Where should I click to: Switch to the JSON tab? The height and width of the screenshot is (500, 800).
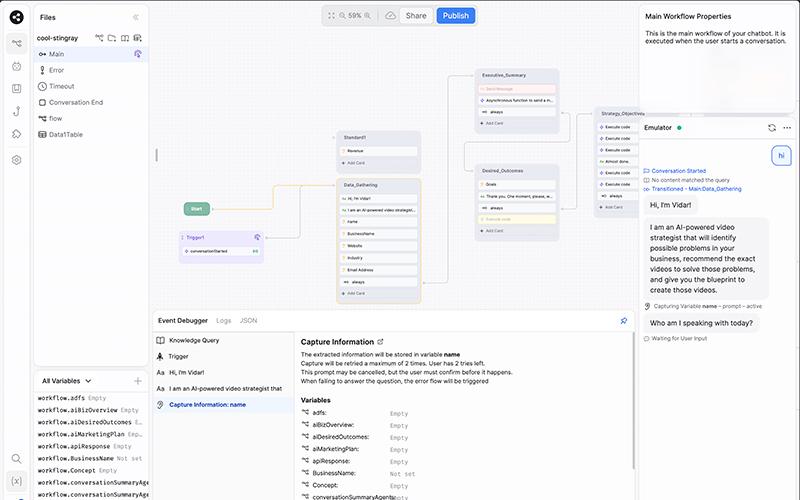(248, 320)
